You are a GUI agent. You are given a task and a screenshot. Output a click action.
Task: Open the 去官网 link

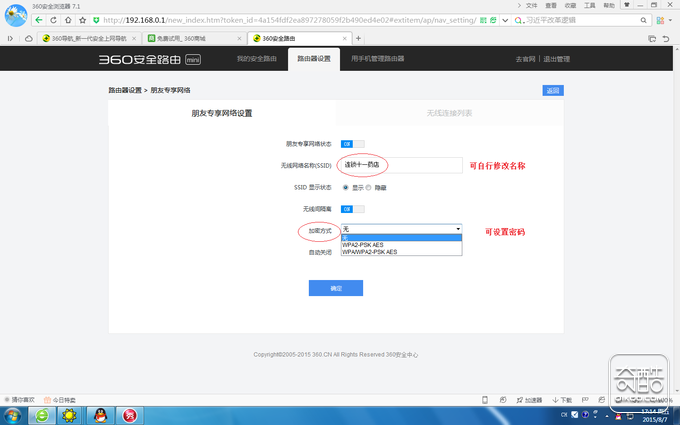click(x=525, y=59)
